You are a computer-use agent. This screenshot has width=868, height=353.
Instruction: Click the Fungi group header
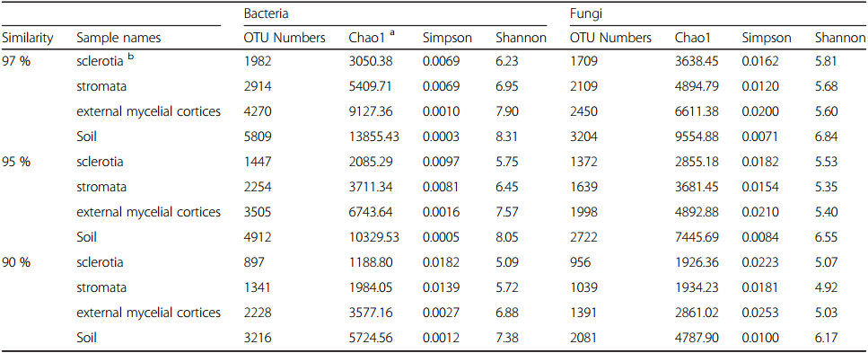click(x=583, y=13)
